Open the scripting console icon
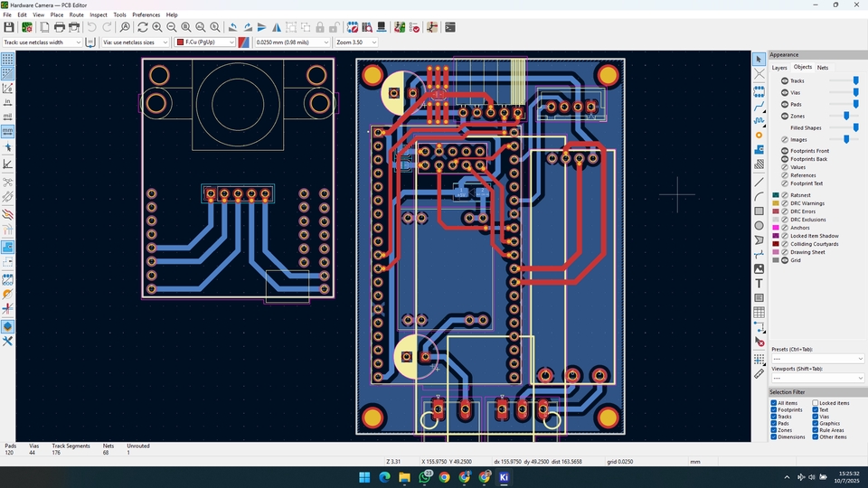The height and width of the screenshot is (488, 868). pyautogui.click(x=450, y=28)
